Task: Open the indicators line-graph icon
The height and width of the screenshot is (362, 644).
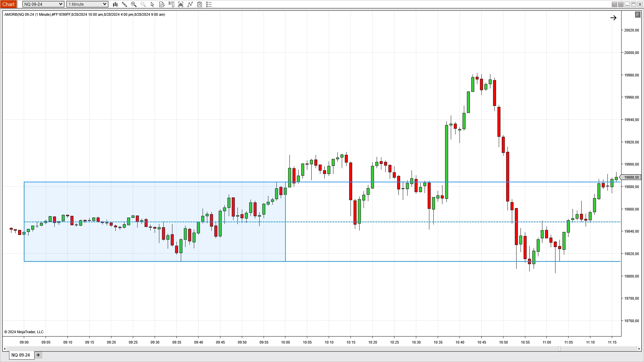Action: pos(190,4)
